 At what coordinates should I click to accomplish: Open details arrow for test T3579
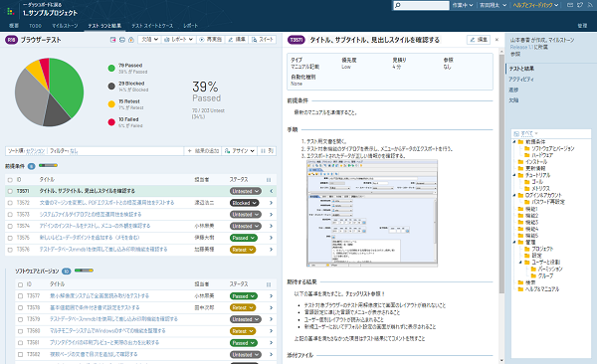[271, 319]
